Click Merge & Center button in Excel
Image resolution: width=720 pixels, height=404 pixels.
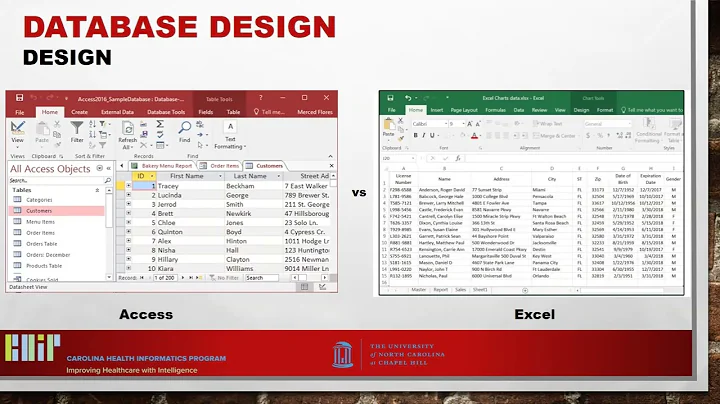(554, 136)
